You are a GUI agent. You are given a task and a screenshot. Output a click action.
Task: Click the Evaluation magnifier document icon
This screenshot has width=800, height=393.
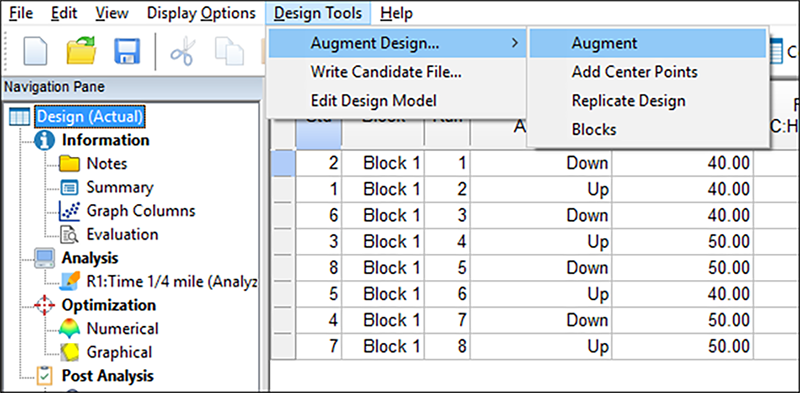69,235
